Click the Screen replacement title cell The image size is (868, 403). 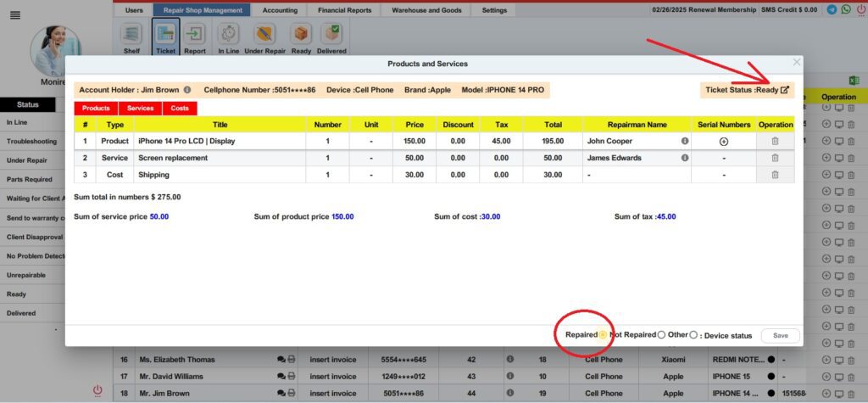tap(220, 158)
